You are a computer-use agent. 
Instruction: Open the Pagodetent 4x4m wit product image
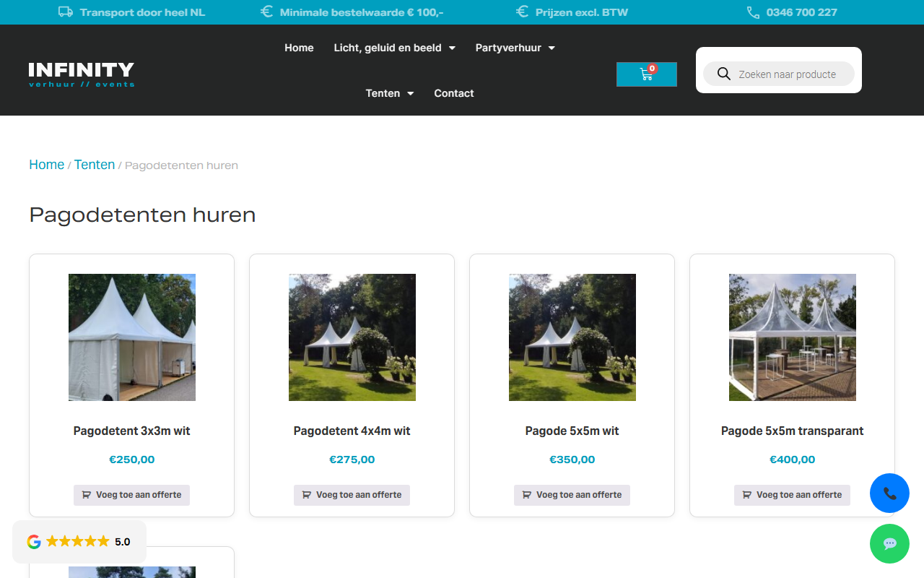coord(352,337)
